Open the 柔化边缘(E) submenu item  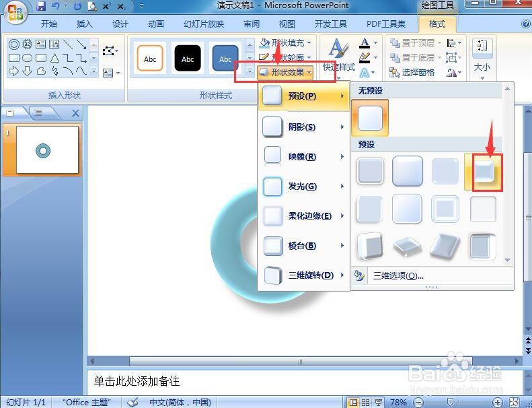tap(303, 216)
